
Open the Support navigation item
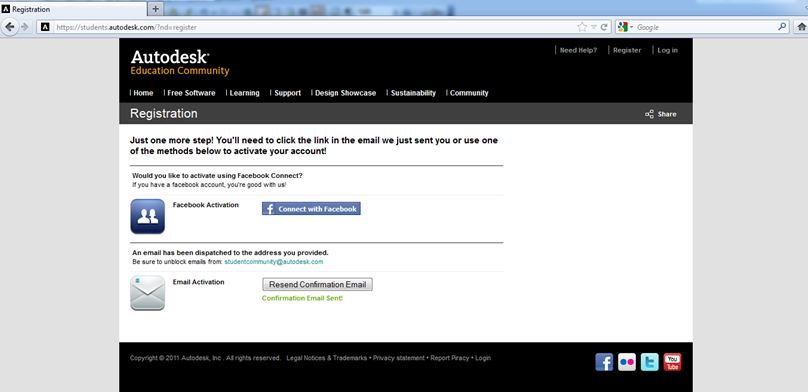tap(288, 93)
